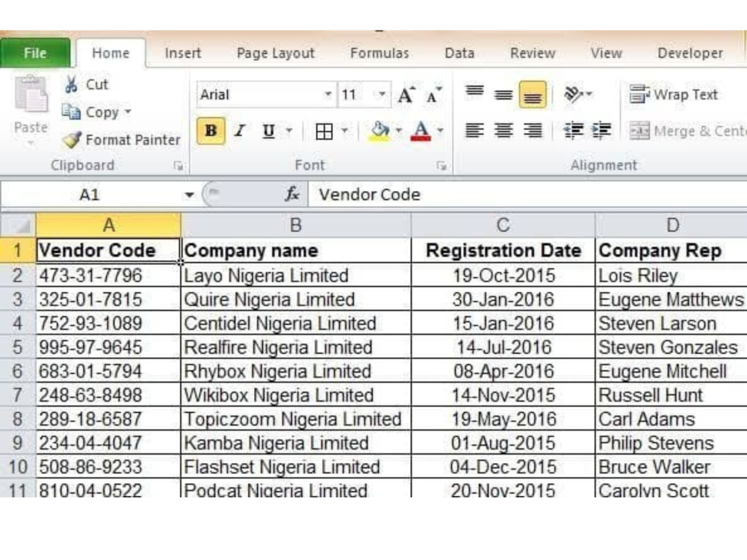747x560 pixels.
Task: Apply the yellow Fill Color bucket
Action: coord(379,131)
